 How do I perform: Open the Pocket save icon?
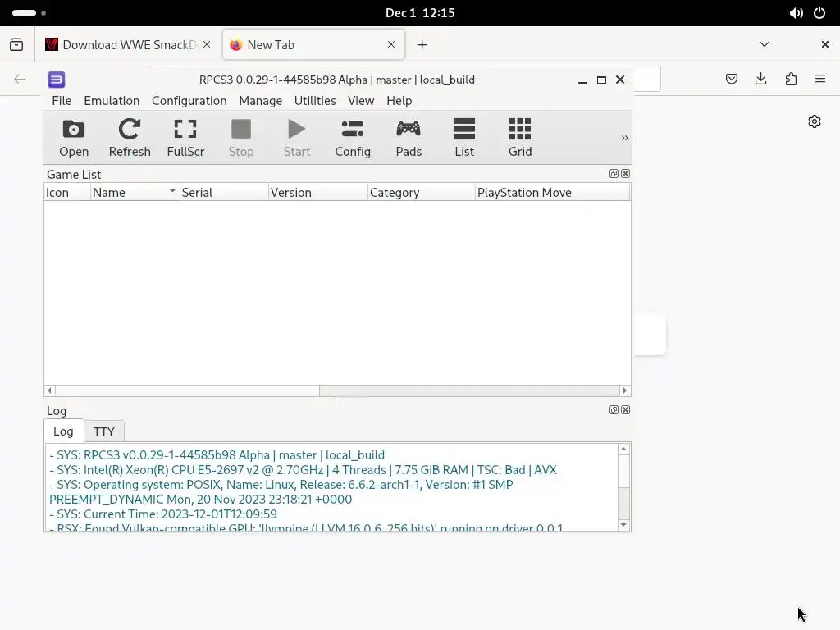click(732, 80)
